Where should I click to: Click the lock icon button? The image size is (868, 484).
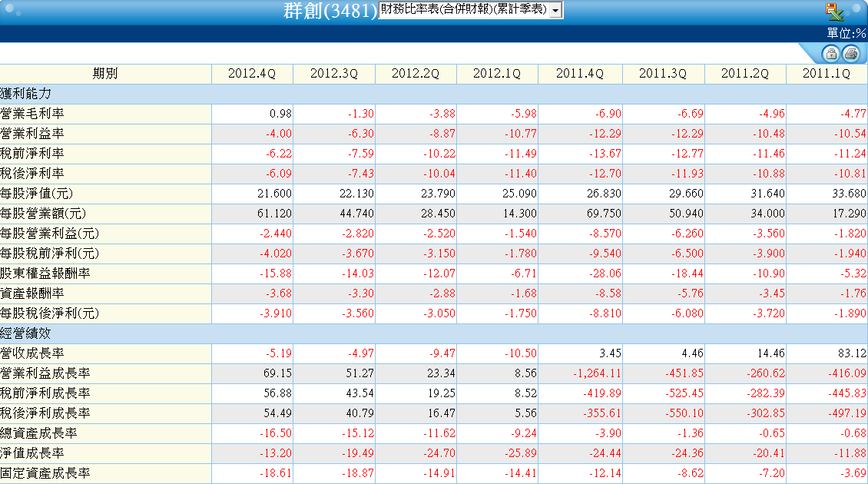830,54
